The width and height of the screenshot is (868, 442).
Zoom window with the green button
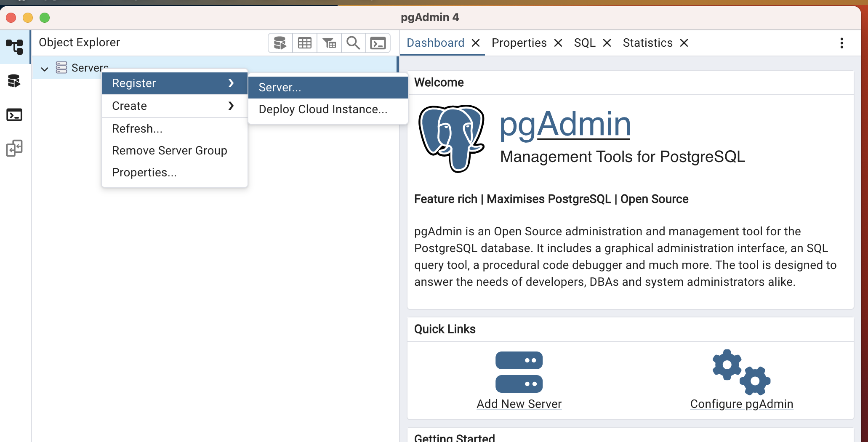(45, 18)
